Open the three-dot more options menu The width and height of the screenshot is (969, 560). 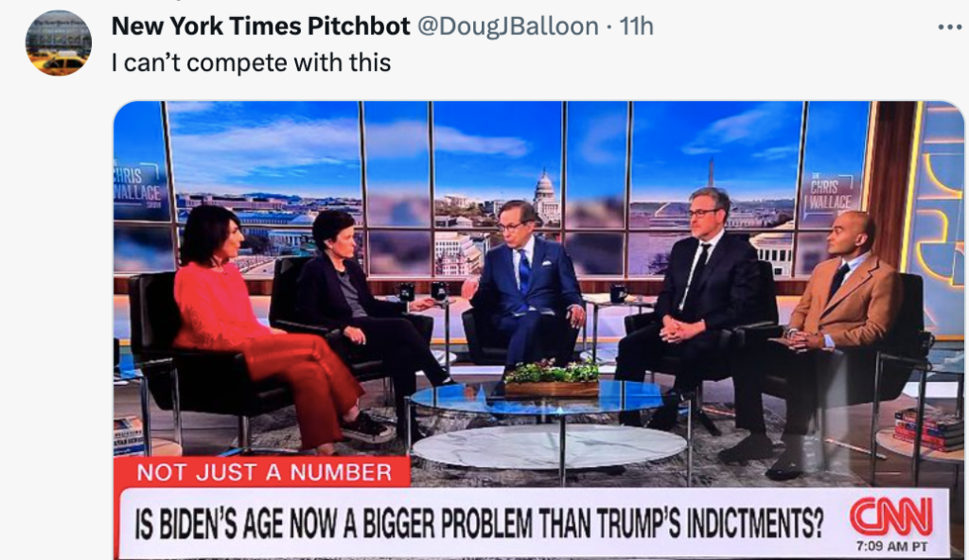tap(950, 26)
